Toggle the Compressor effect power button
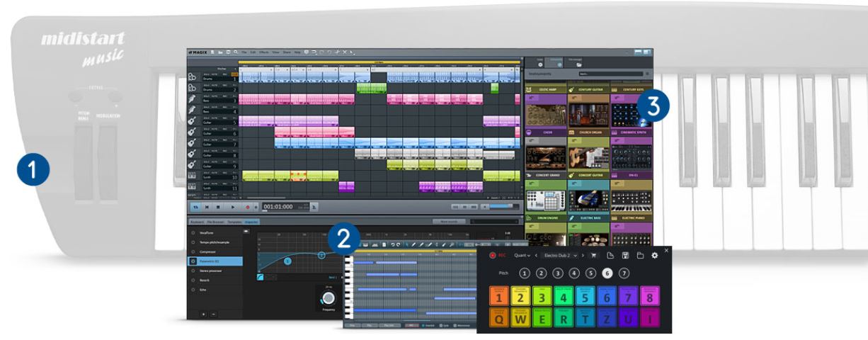The width and height of the screenshot is (868, 340). click(x=193, y=251)
